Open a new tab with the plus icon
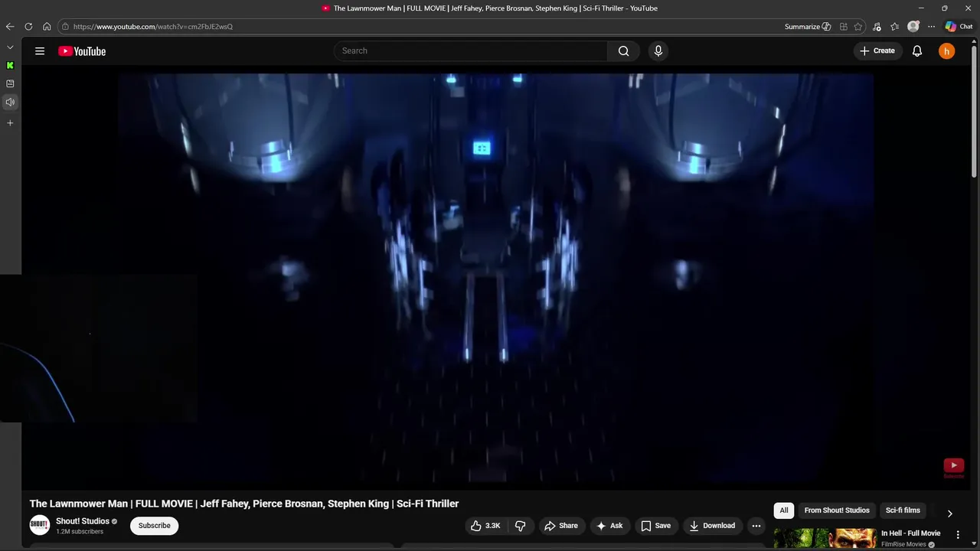Screen dimensions: 980x551 (x=10, y=122)
